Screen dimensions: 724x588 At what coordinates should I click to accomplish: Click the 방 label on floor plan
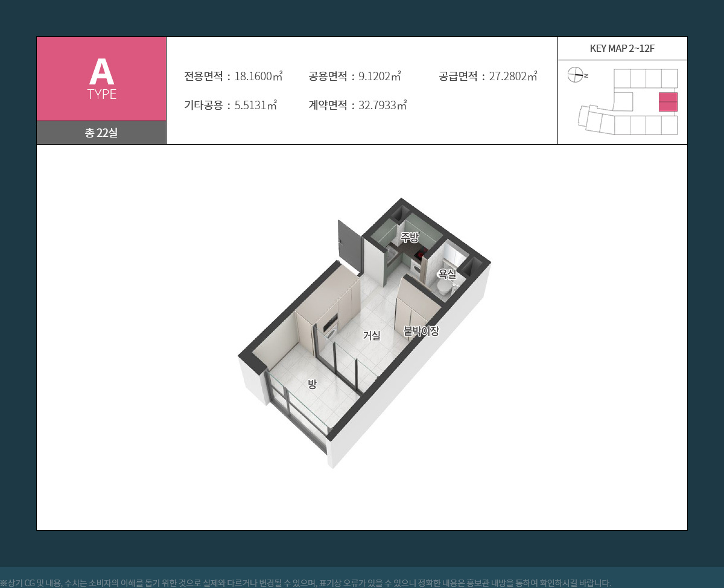[312, 384]
